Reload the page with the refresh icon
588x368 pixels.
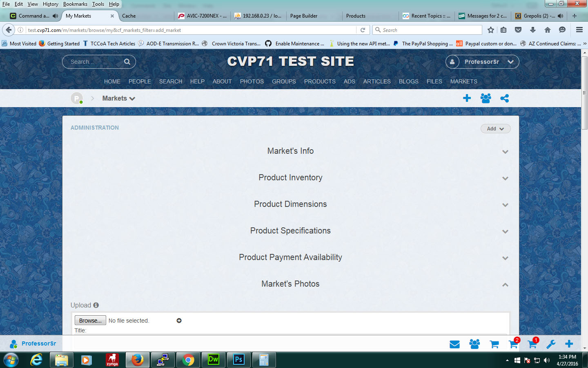[363, 30]
